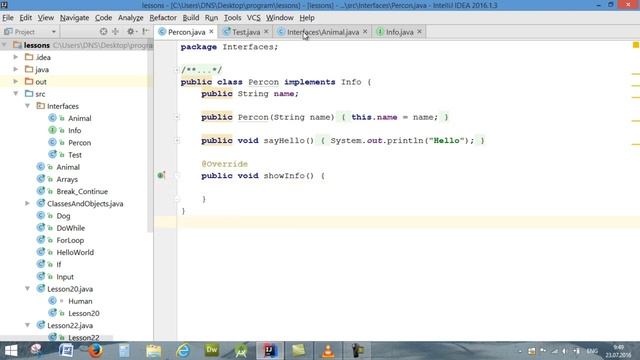Select the Info interface in tree
This screenshot has height=360, width=640.
pos(74,131)
